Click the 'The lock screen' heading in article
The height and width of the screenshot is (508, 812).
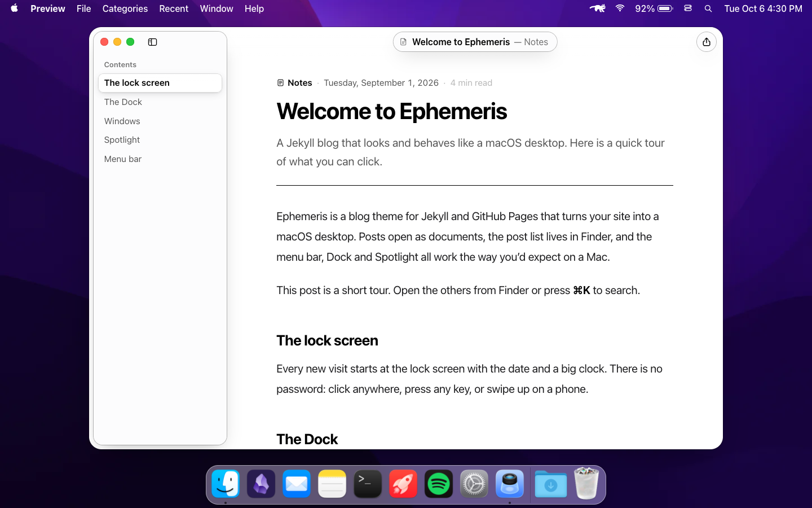click(327, 340)
